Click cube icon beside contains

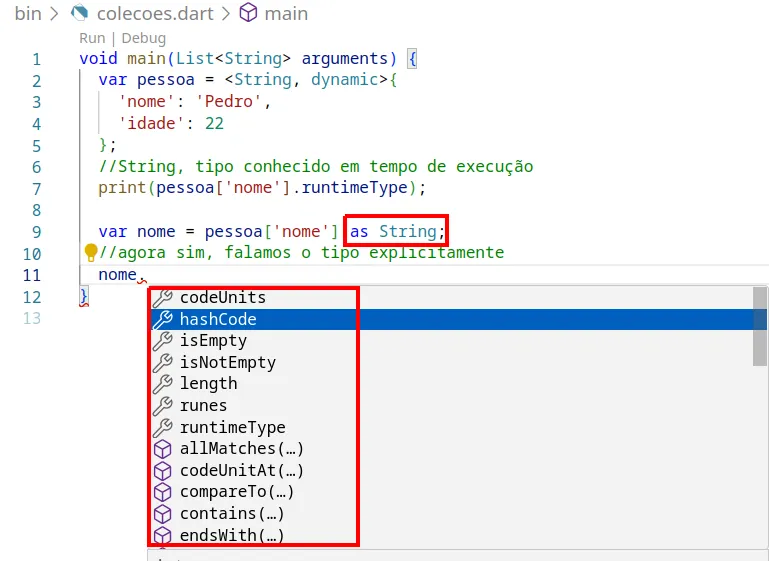click(162, 514)
